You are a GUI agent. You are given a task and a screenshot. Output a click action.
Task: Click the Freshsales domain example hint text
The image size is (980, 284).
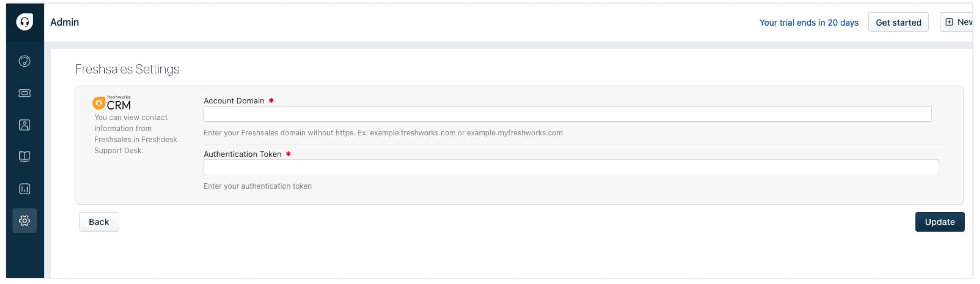383,133
